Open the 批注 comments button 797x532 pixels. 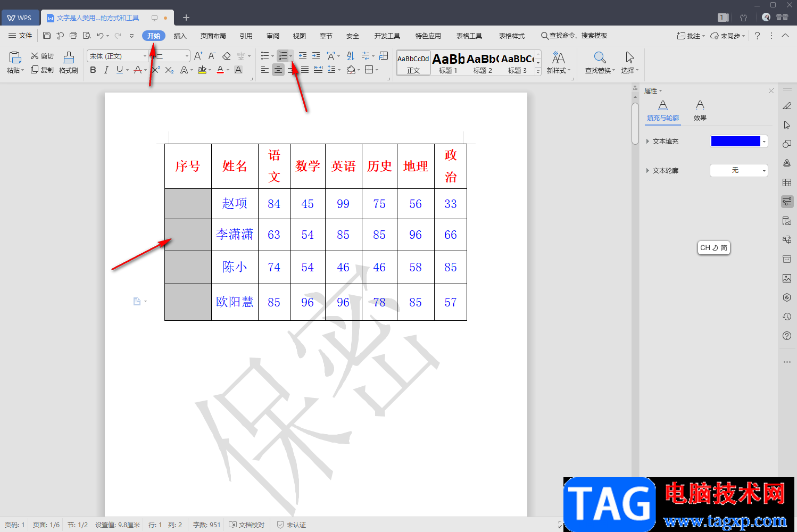click(691, 36)
